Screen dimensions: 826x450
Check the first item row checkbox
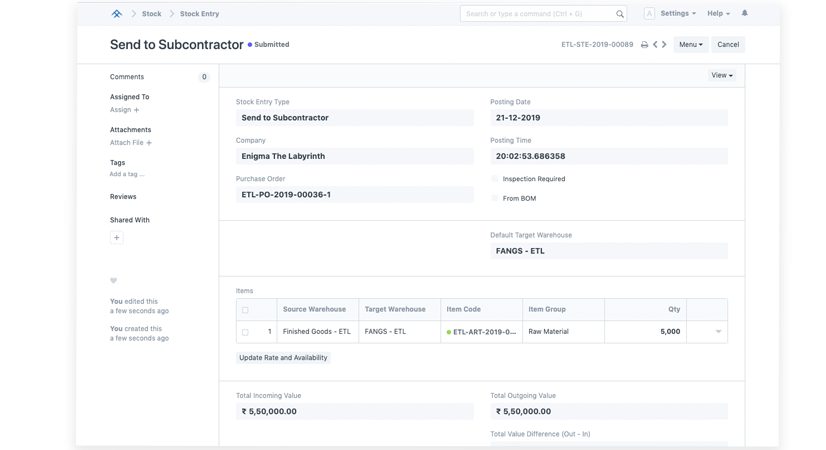[245, 331]
